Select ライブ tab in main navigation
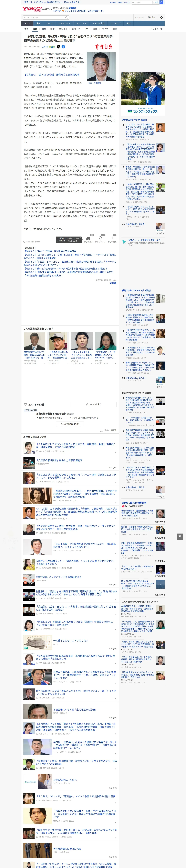 (49, 24)
